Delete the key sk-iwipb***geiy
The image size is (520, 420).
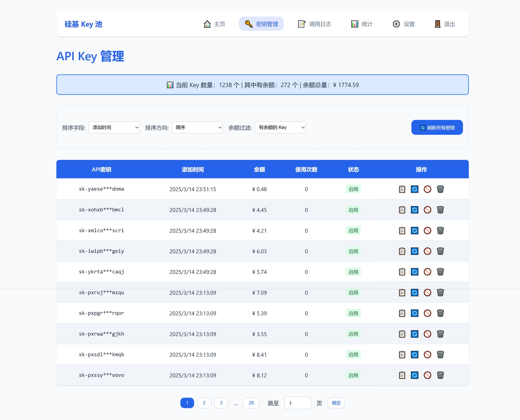click(441, 251)
